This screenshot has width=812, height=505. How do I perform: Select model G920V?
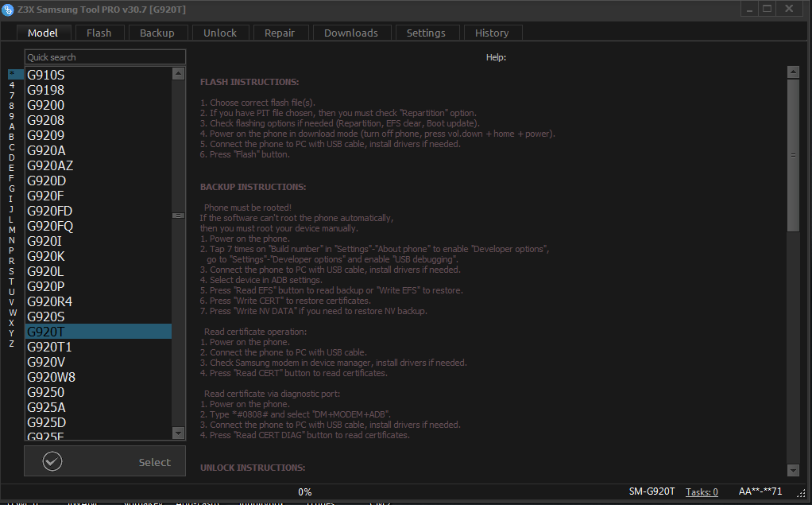[x=99, y=362]
